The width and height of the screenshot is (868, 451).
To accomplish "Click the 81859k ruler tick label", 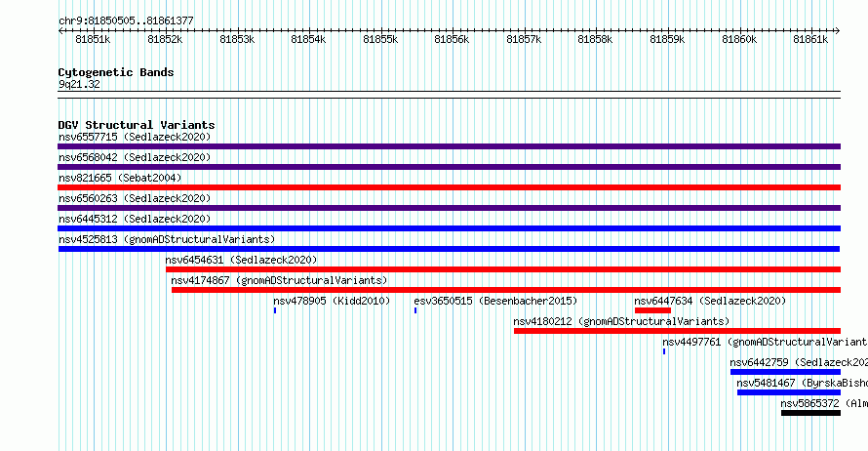I will pos(667,39).
